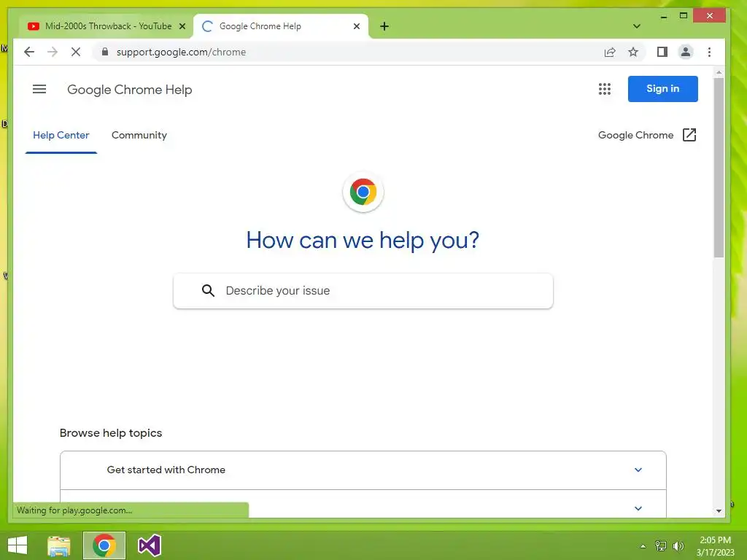Open the Chrome side panel icon
747x560 pixels.
(662, 52)
